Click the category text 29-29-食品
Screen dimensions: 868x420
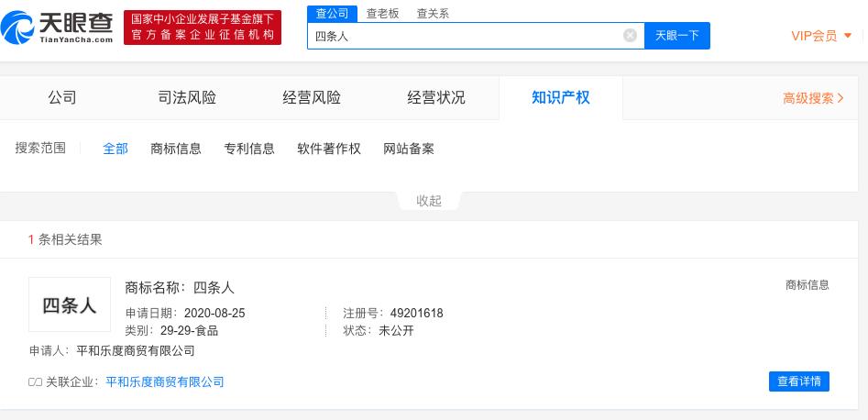(190, 331)
